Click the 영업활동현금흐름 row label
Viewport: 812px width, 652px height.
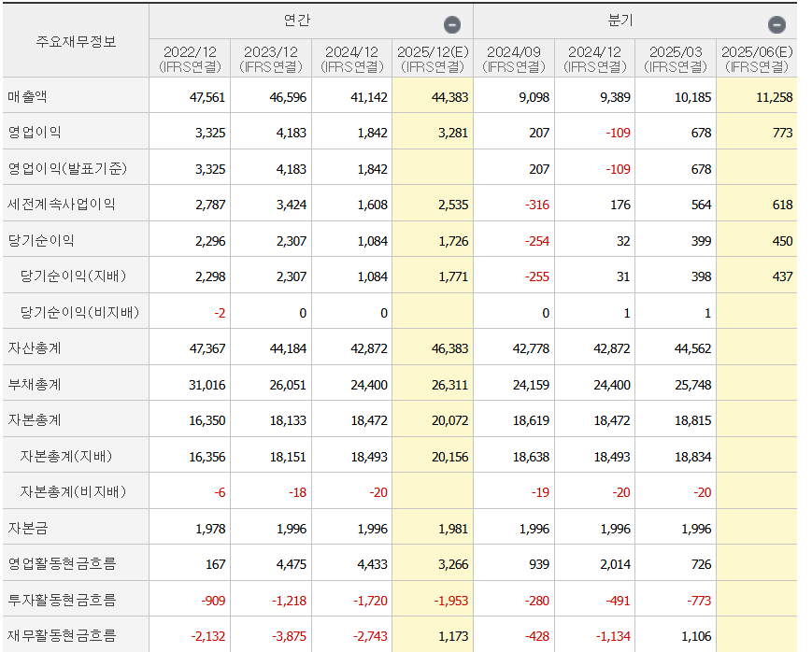[62, 563]
